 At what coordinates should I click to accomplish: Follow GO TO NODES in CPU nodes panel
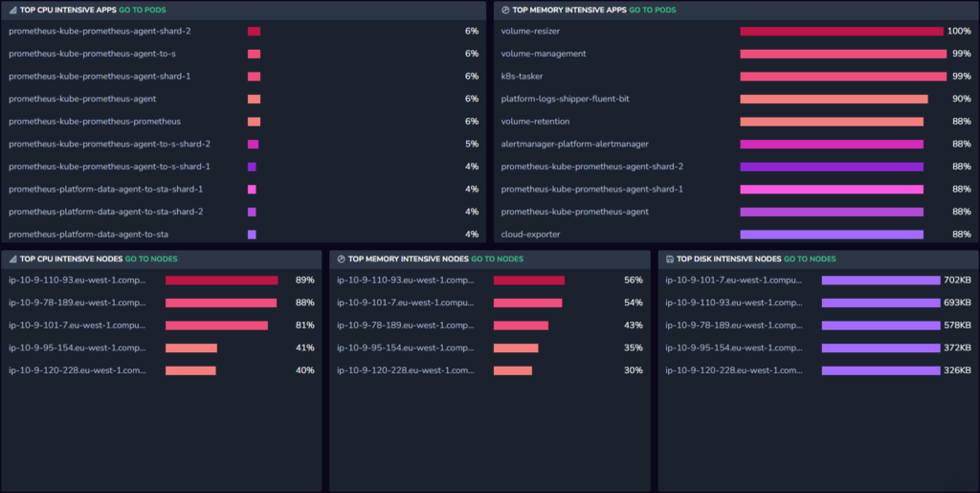click(x=151, y=258)
